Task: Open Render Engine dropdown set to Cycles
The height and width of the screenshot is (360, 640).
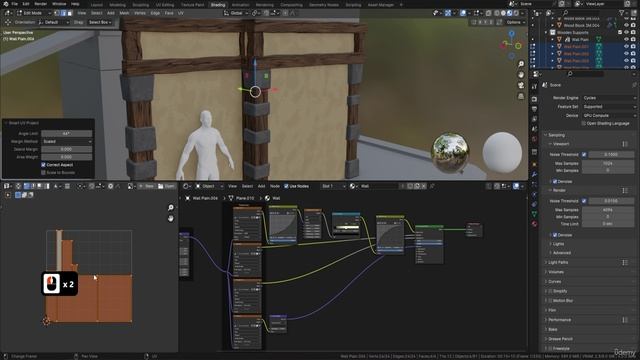Action: click(609, 98)
